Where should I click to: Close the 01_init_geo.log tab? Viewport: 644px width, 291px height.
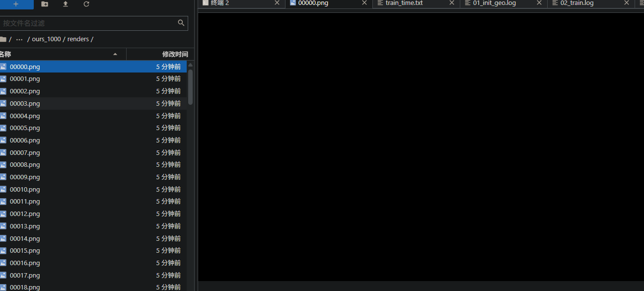click(x=539, y=3)
